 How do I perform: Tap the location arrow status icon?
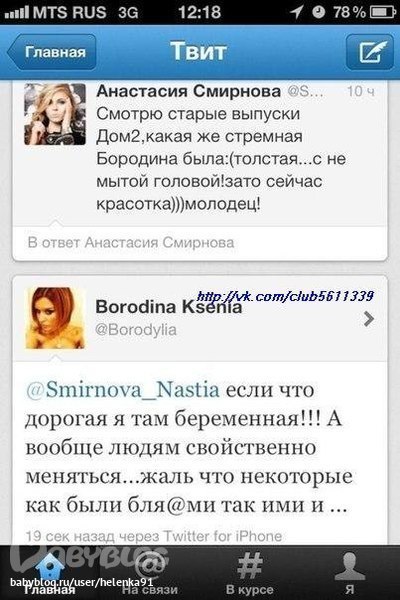coord(296,12)
